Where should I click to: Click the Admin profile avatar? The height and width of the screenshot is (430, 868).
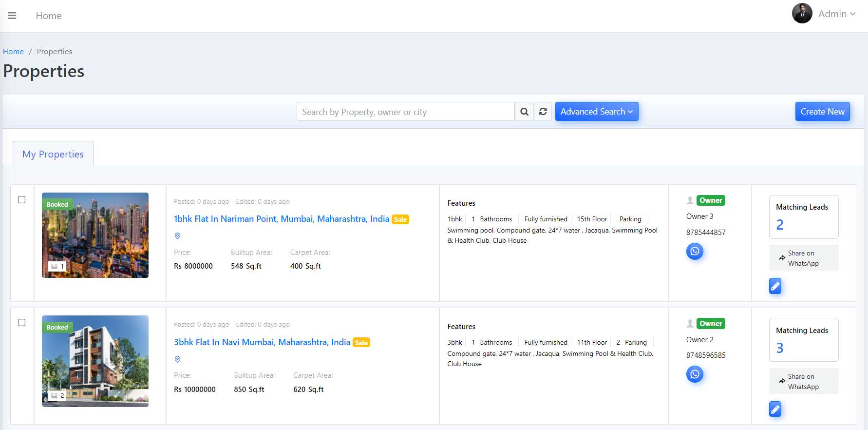click(x=802, y=14)
